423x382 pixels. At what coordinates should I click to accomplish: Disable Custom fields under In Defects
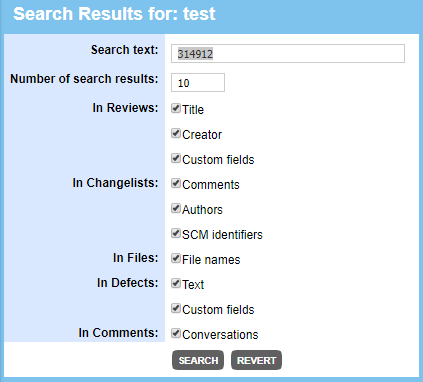(x=176, y=308)
